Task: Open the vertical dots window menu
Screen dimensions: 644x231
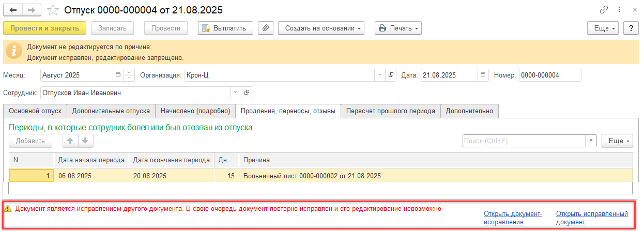Action: [x=620, y=10]
